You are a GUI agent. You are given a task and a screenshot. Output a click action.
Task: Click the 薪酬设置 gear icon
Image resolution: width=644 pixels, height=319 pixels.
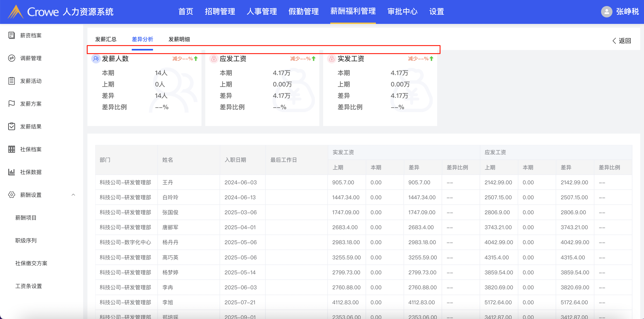[11, 195]
